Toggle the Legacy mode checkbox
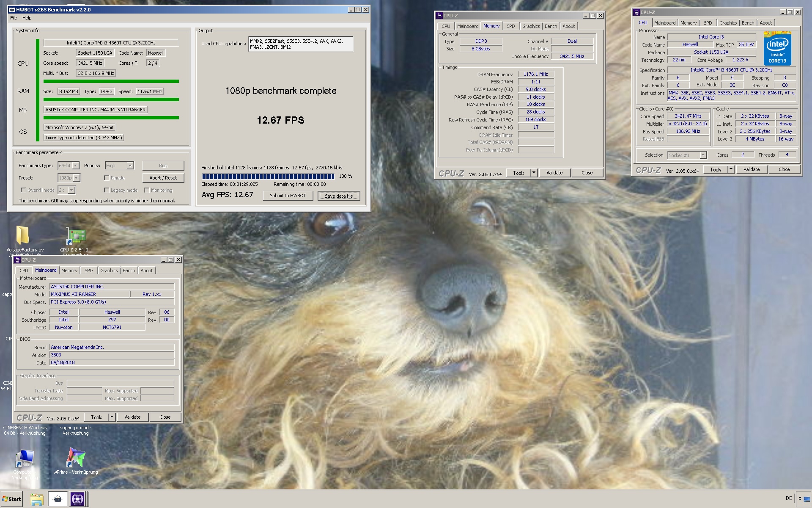This screenshot has height=508, width=812. tap(107, 190)
